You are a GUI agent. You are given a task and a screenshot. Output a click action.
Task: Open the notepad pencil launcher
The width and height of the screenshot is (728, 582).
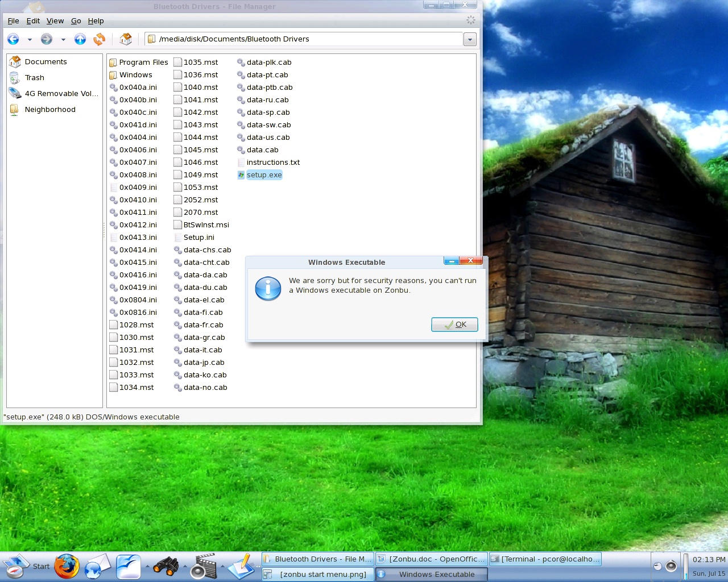pyautogui.click(x=241, y=567)
